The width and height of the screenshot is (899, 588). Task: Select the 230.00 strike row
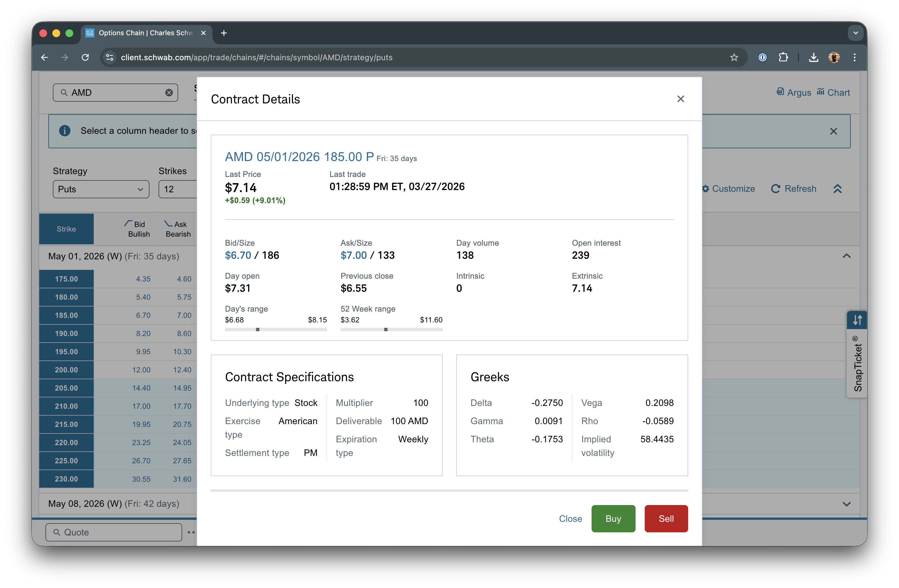tap(66, 479)
